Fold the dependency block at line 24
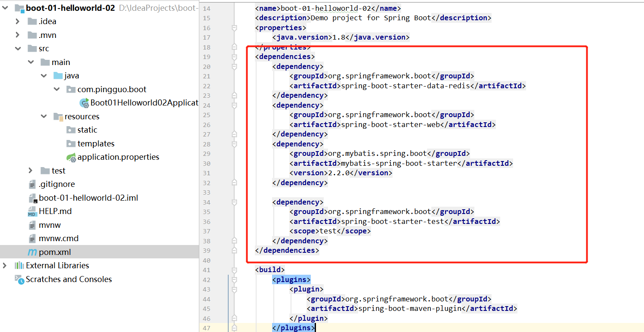 tap(234, 105)
